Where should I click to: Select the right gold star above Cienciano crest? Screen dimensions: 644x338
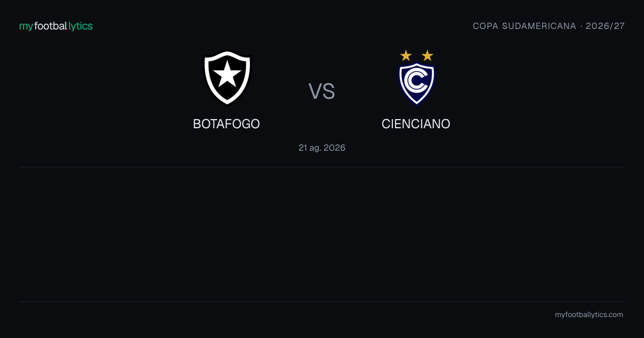click(x=427, y=55)
